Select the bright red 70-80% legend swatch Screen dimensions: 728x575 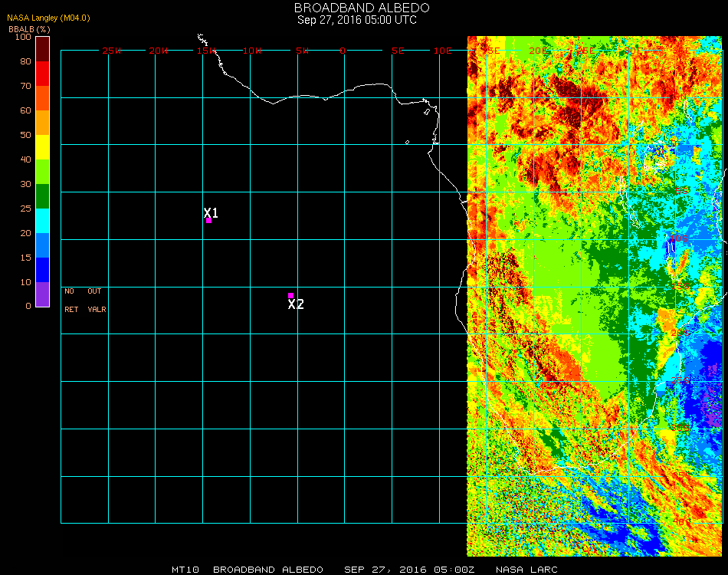tap(42, 73)
